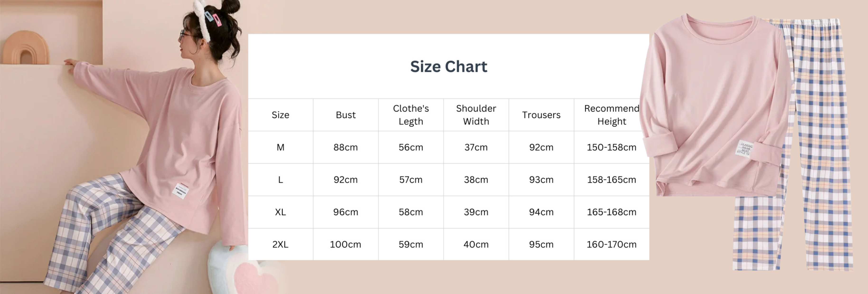Choose the XL size row label
Viewport: 868px width, 294px height.
[x=280, y=212]
